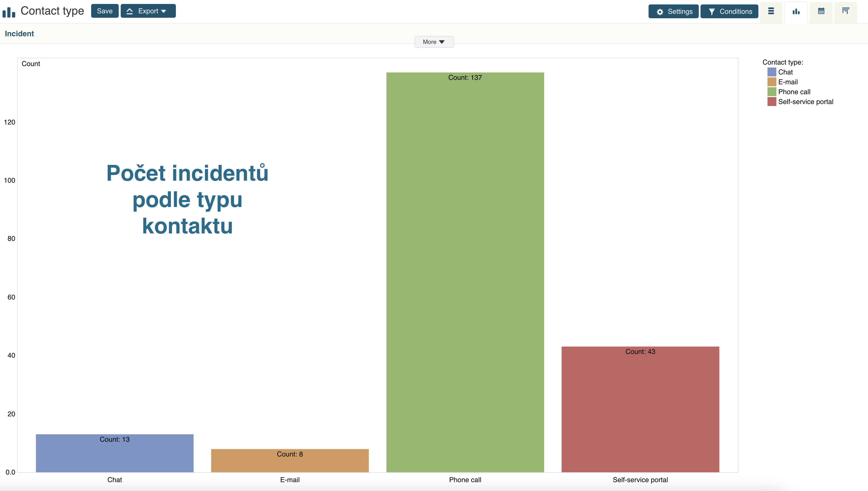
Task: Click the Conditions button label
Action: point(735,12)
